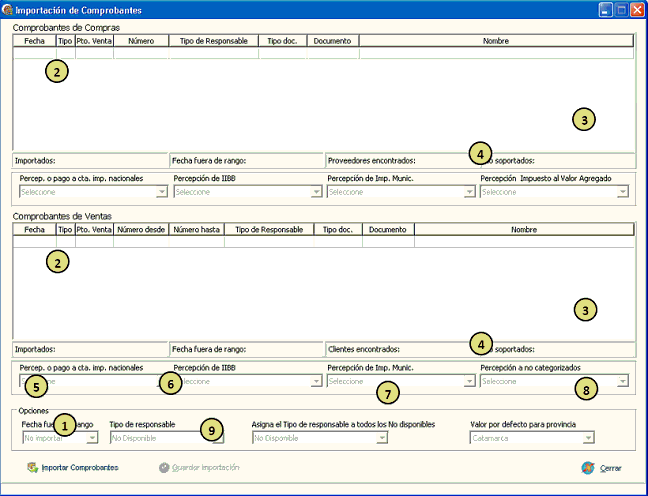This screenshot has width=648, height=496.
Task: Click Número hasta column header in Ventas
Action: click(196, 229)
